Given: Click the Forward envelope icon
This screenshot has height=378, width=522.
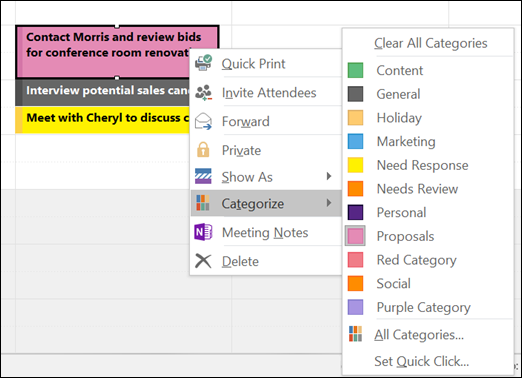Looking at the screenshot, I should [203, 121].
